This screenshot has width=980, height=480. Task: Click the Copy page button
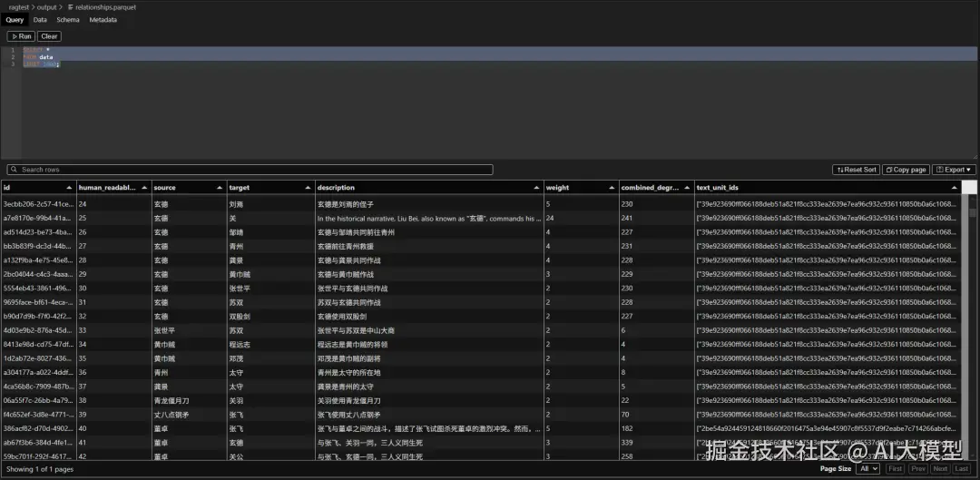tap(906, 170)
